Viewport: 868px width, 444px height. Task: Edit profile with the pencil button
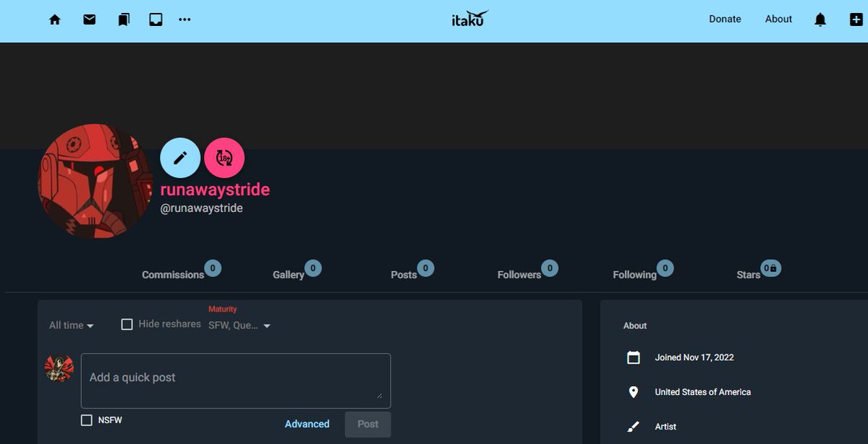point(180,158)
